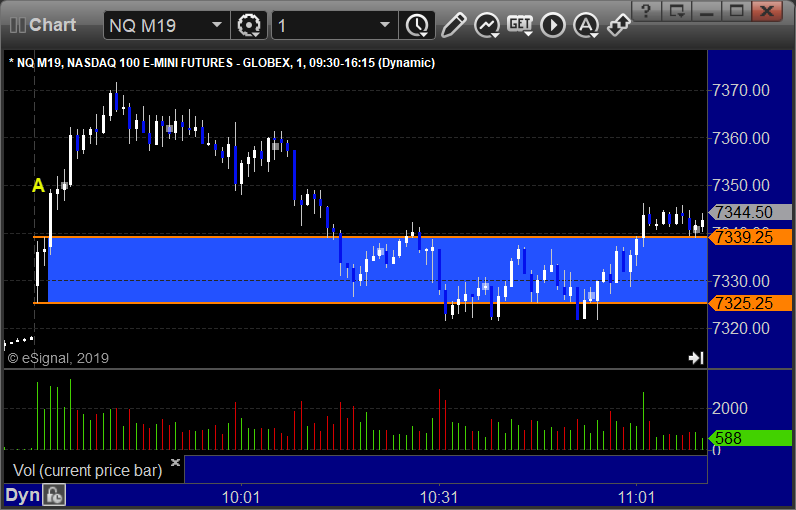This screenshot has height=510, width=796.
Task: Click the 7370.00 price axis label
Action: (x=741, y=90)
